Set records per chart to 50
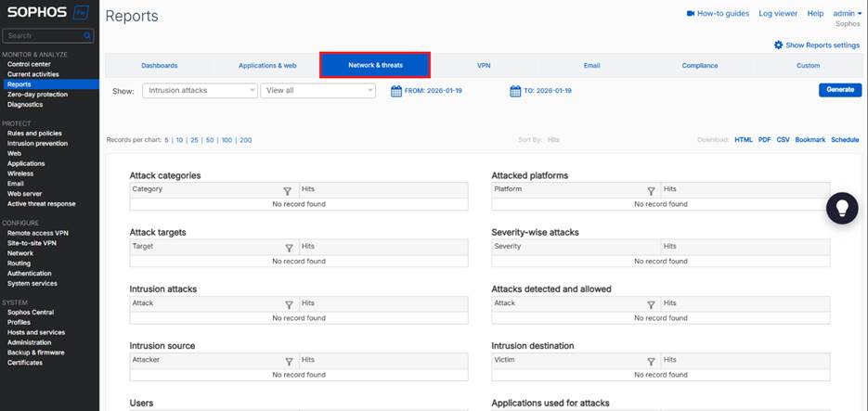This screenshot has width=868, height=411. (210, 140)
